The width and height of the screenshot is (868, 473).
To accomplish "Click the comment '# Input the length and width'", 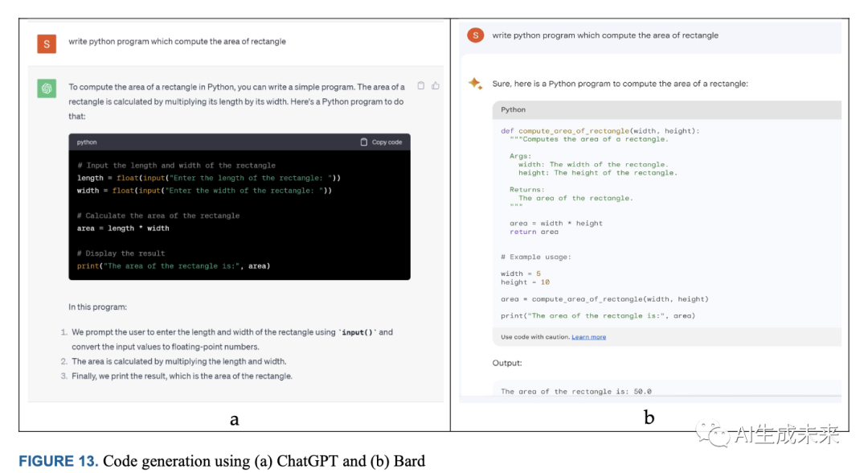I will pyautogui.click(x=176, y=165).
